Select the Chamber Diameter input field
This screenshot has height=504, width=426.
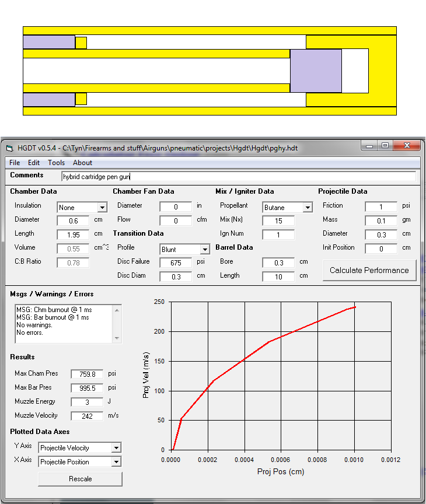(74, 220)
